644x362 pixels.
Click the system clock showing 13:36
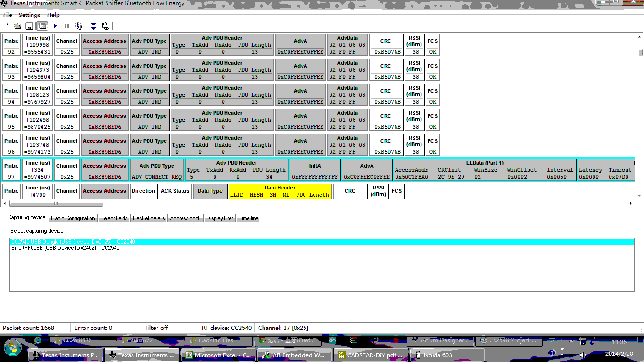click(619, 342)
